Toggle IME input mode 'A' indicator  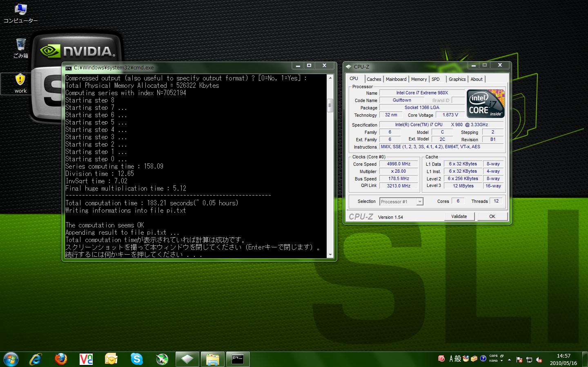click(x=451, y=359)
